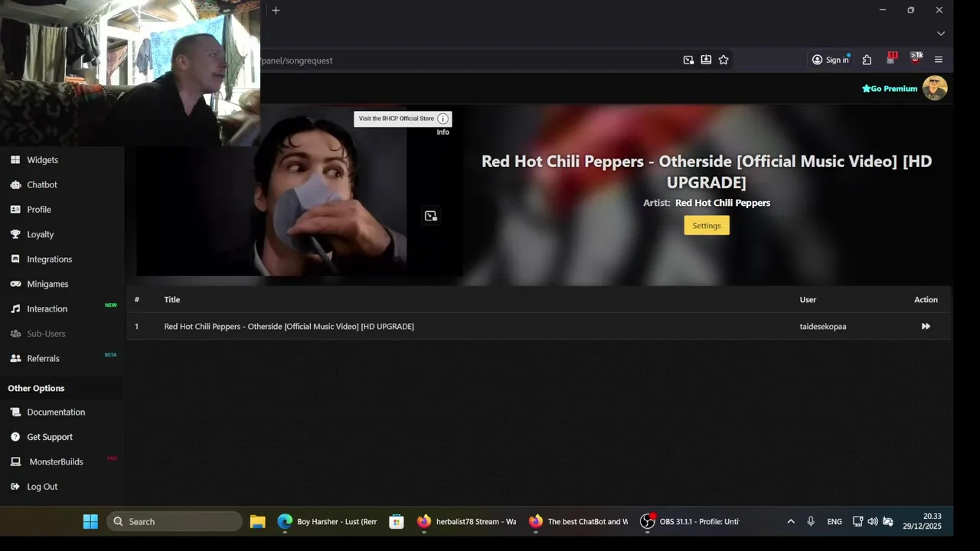Viewport: 980px width, 551px height.
Task: Open the browser hamburger menu
Action: tap(939, 60)
